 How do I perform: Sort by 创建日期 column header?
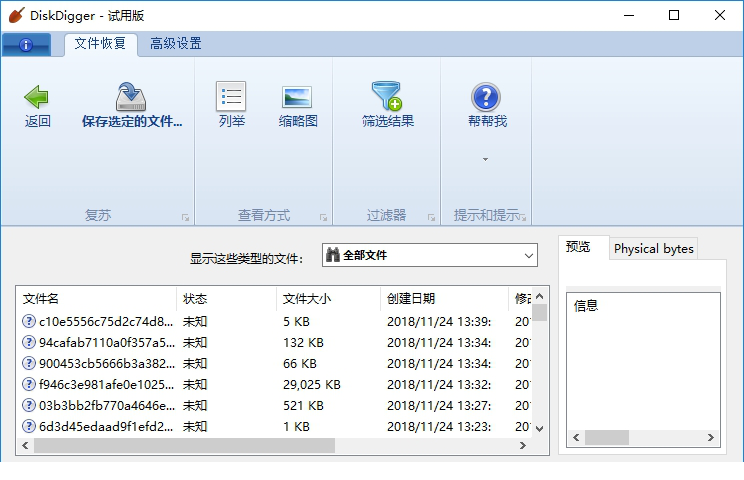pyautogui.click(x=444, y=299)
